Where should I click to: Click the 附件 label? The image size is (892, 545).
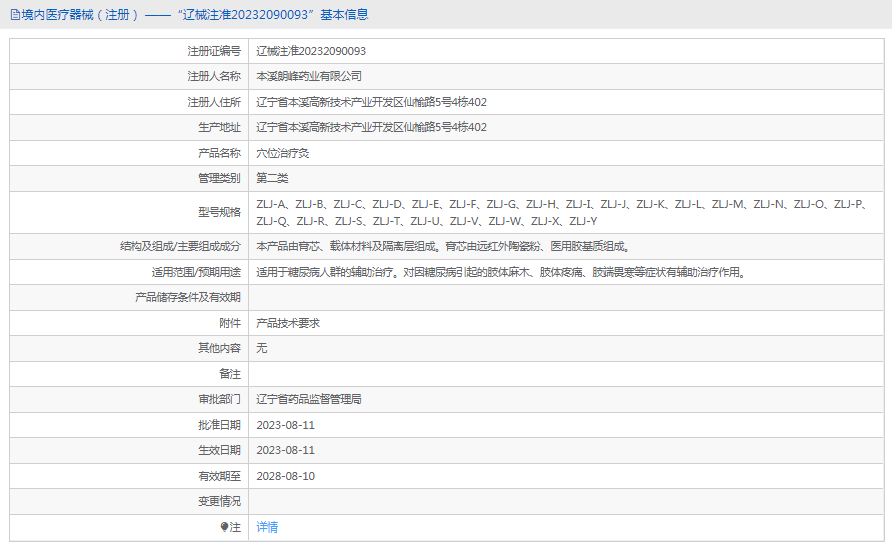230,323
